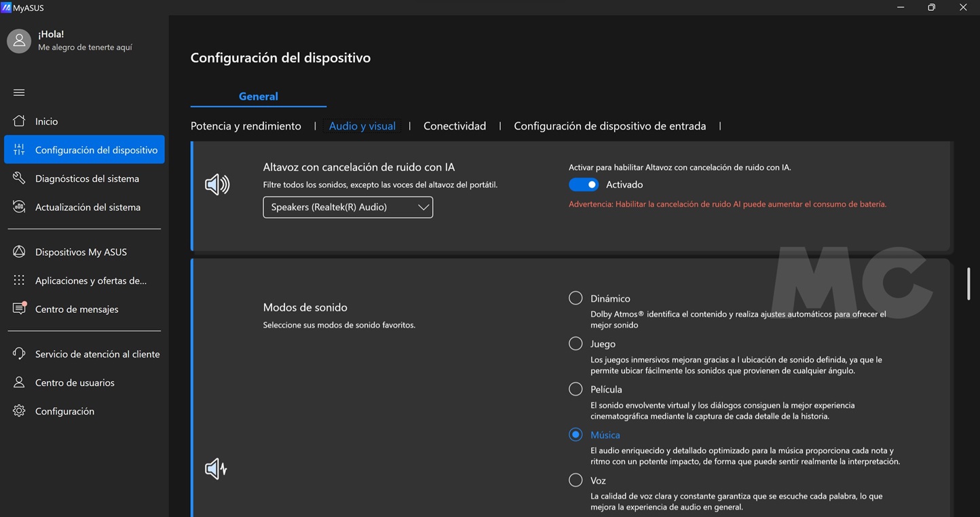The image size is (980, 517).
Task: Go to Configuración de dispositivo de entrada
Action: coord(609,126)
